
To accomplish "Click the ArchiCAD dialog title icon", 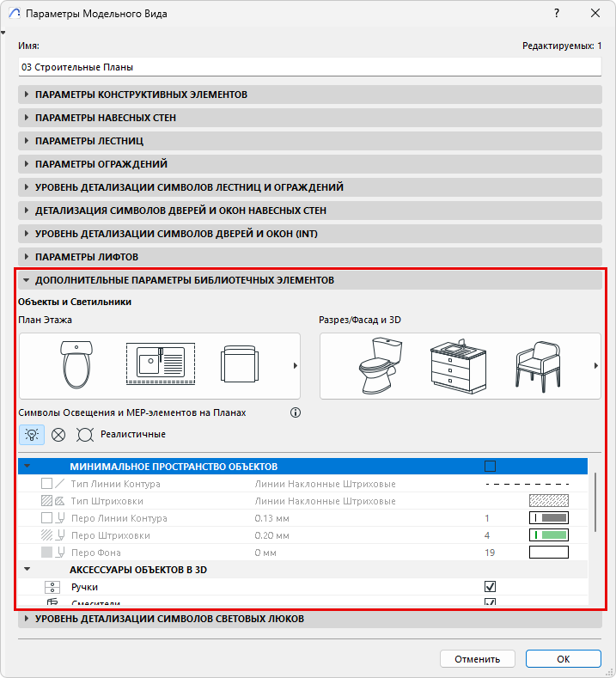I will (15, 14).
